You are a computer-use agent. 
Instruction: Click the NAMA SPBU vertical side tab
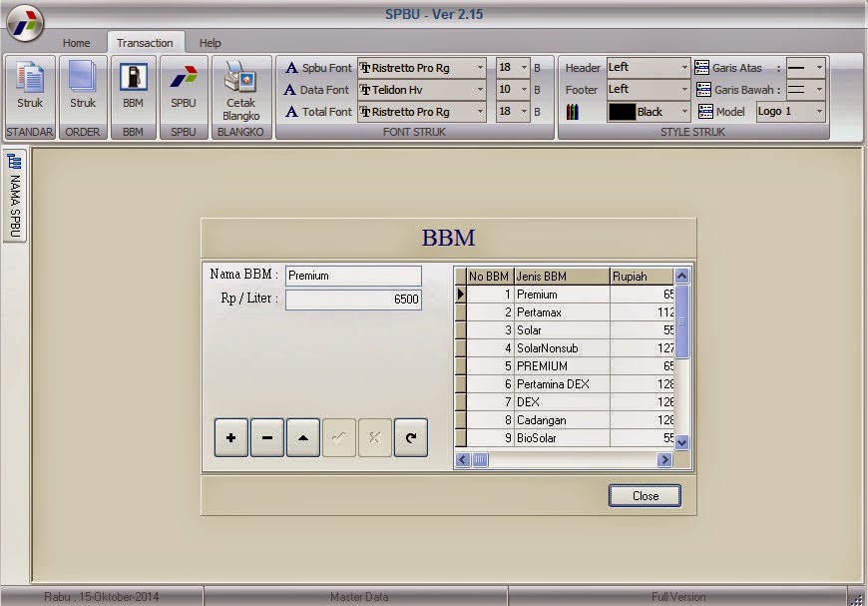click(14, 196)
